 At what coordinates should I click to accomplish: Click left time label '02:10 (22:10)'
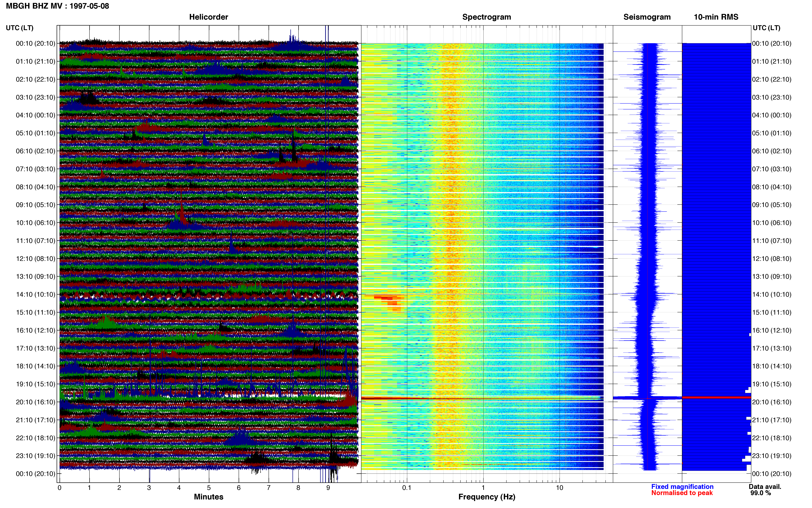click(36, 79)
